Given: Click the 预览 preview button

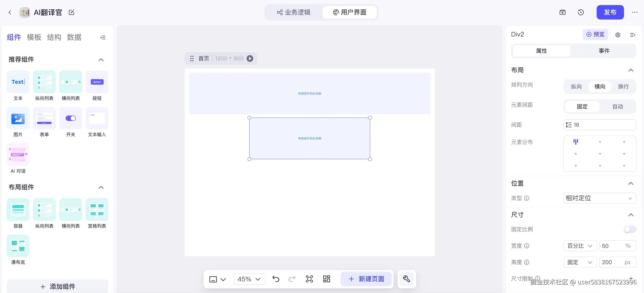Looking at the screenshot, I should click(x=595, y=34).
